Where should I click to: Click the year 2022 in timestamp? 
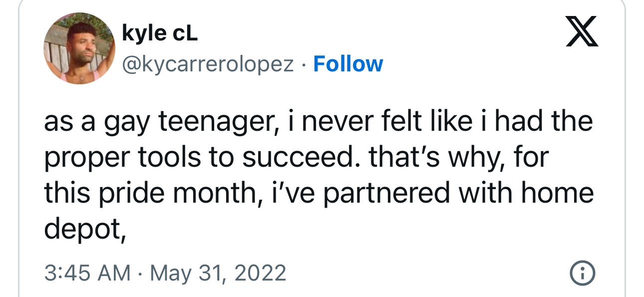click(x=262, y=273)
